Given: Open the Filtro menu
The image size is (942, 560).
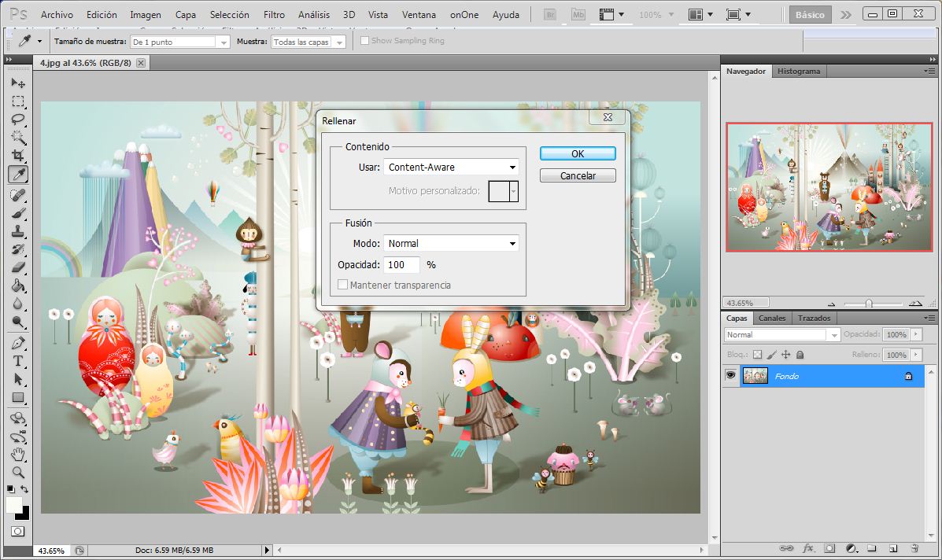Looking at the screenshot, I should pos(274,14).
